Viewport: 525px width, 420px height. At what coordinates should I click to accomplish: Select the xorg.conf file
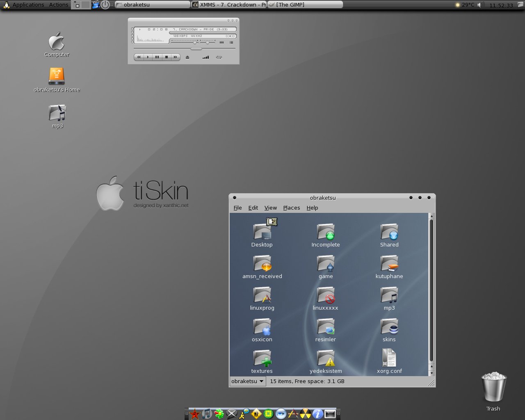(389, 362)
